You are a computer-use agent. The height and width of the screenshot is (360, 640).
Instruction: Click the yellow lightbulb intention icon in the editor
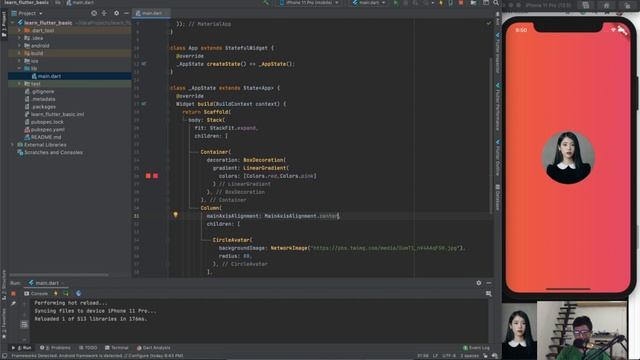point(176,215)
